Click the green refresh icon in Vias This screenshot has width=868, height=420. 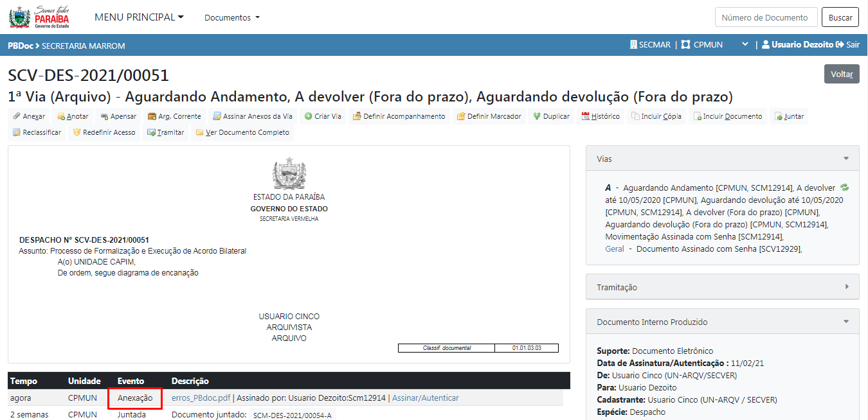(x=844, y=188)
